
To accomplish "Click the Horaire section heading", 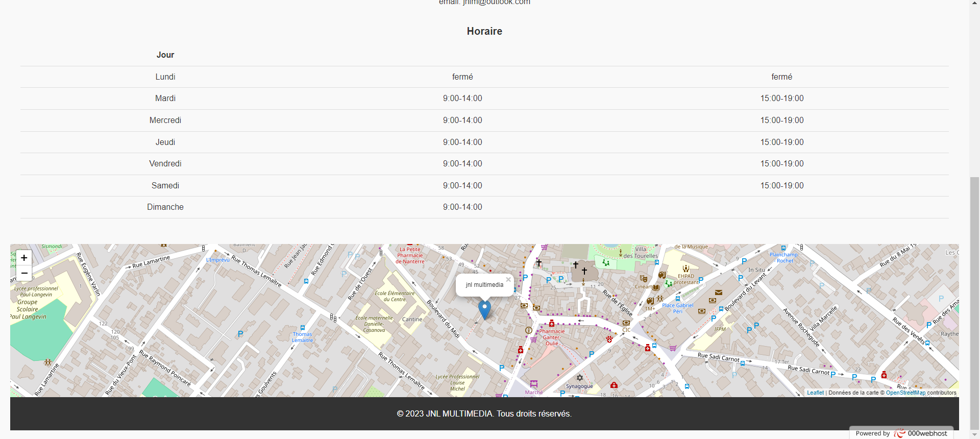I will pos(484,32).
